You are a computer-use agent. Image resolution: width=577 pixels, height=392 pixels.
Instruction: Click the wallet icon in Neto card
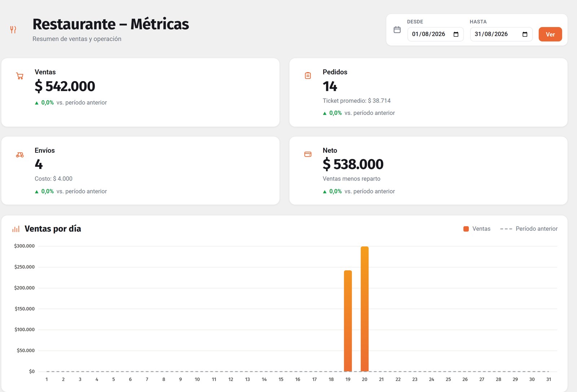pos(308,154)
